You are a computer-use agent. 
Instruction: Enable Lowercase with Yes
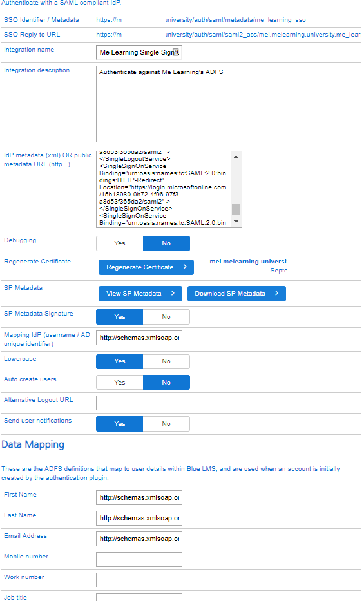click(x=120, y=361)
